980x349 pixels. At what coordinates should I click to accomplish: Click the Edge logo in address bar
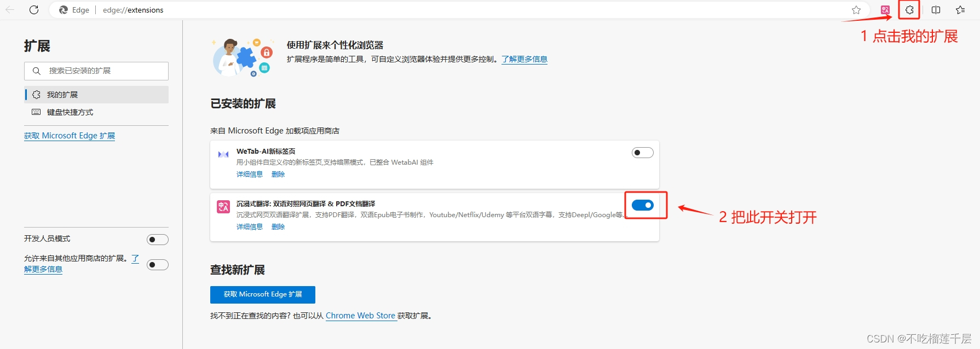pyautogui.click(x=64, y=10)
